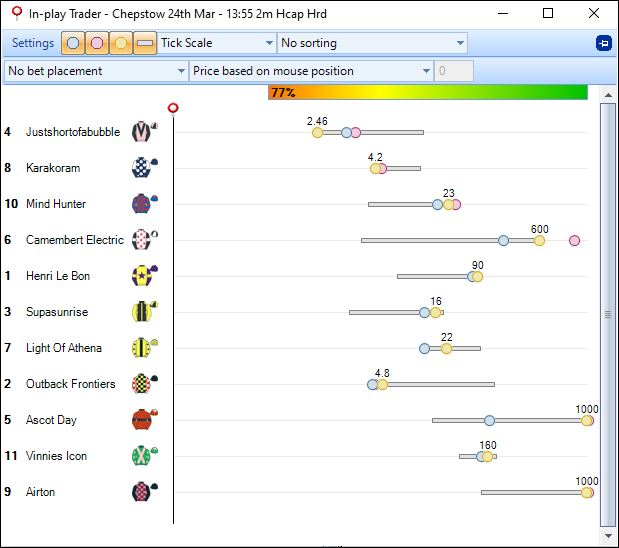
Task: Click the Camembert Electric jockey silks icon
Action: (145, 239)
